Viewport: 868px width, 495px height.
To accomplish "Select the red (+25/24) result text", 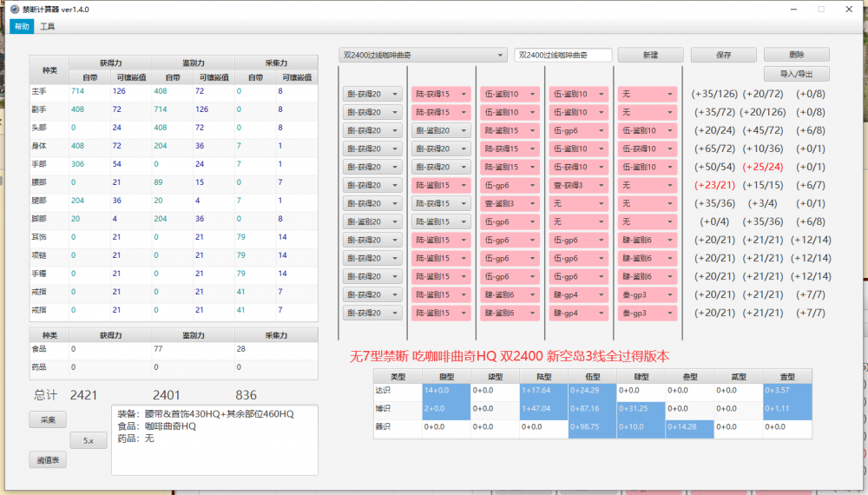I will coord(763,168).
